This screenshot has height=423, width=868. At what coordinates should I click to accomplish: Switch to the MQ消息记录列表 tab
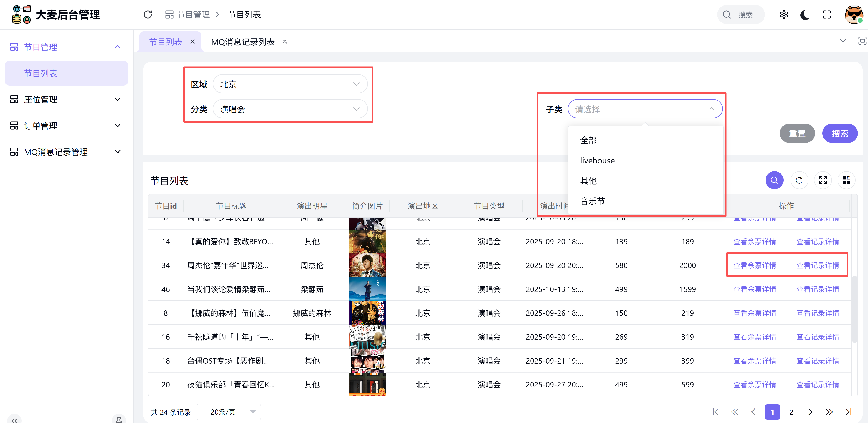click(x=243, y=42)
